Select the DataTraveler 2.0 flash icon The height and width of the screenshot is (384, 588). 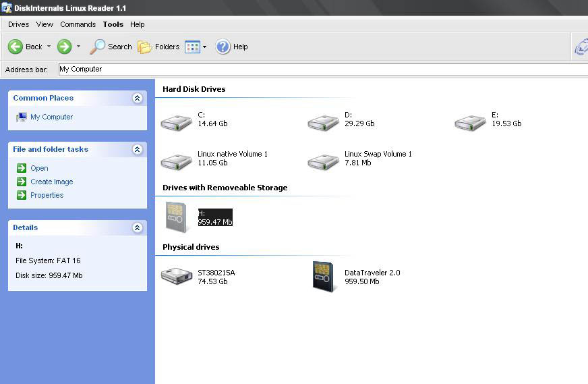click(x=323, y=277)
